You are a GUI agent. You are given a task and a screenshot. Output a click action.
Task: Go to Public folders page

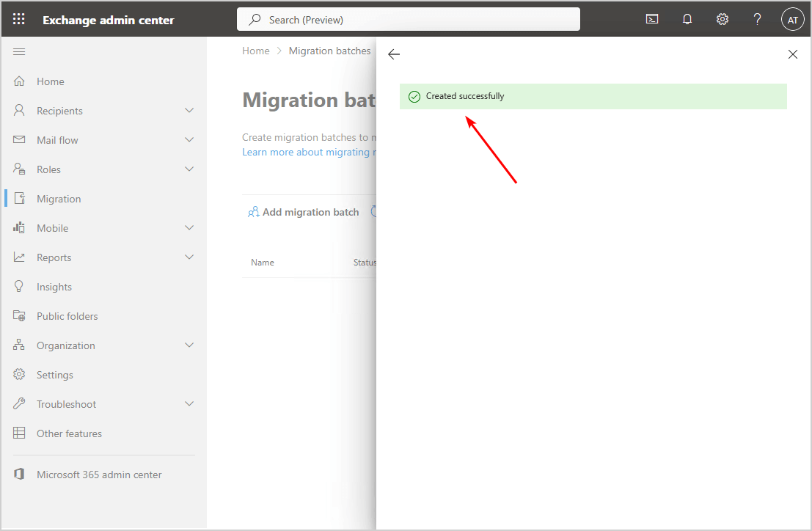click(x=67, y=316)
